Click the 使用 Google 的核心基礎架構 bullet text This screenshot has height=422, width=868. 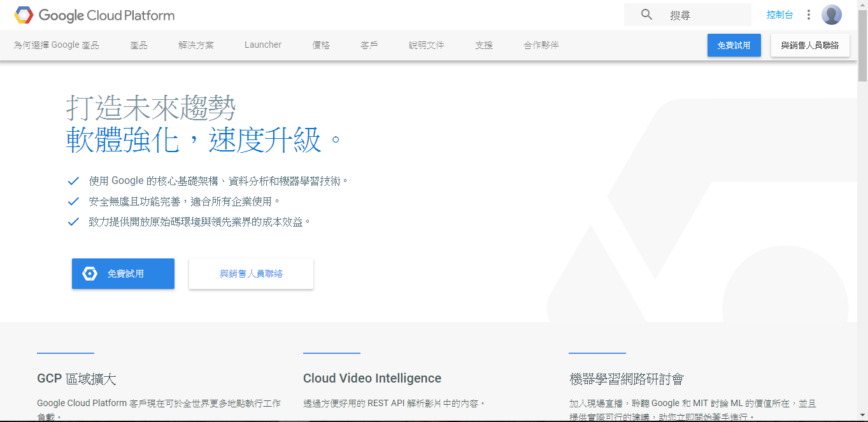click(x=219, y=181)
